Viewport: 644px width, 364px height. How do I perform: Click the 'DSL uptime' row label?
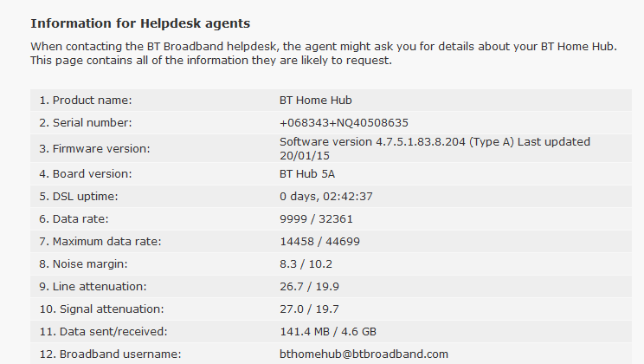coord(79,197)
